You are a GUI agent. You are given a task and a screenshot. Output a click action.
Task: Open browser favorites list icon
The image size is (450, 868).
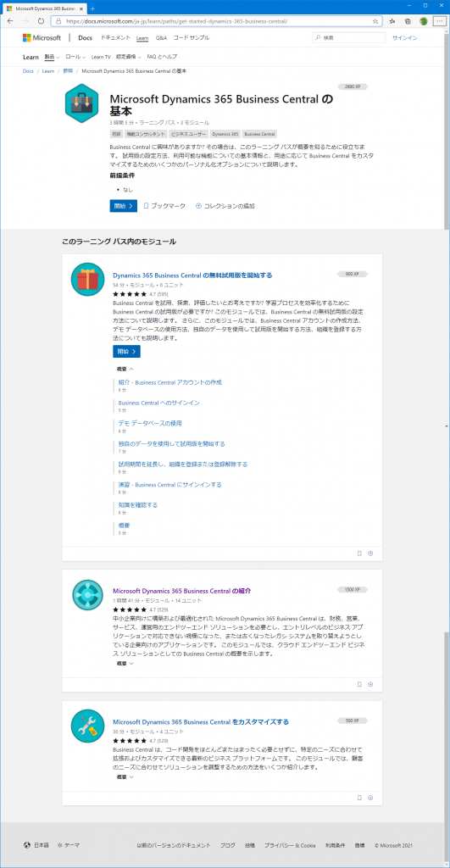tap(392, 21)
